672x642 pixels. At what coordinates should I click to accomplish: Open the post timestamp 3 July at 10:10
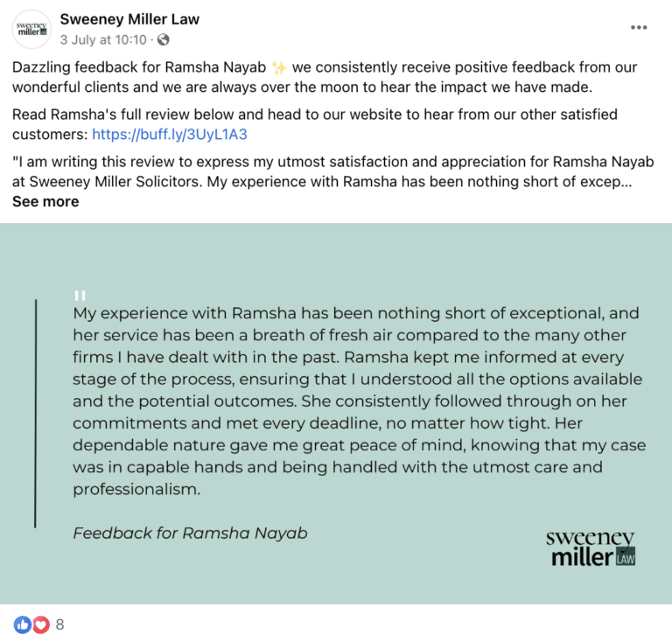105,40
